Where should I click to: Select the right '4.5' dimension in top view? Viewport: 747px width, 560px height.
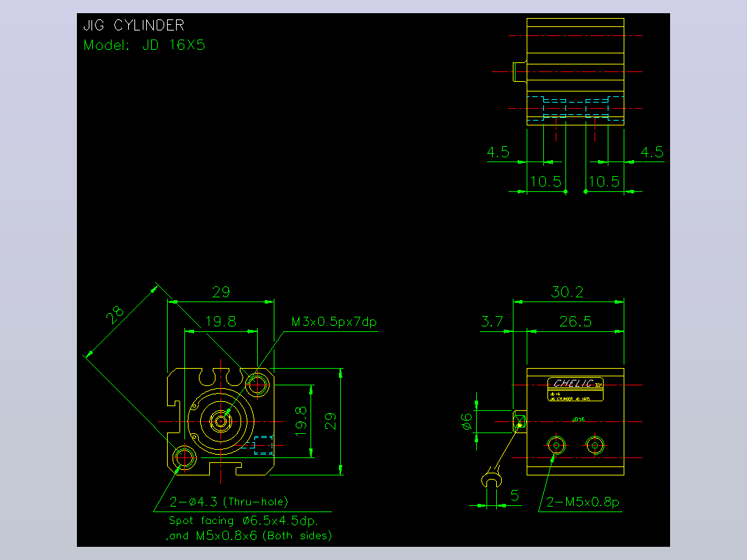point(652,152)
